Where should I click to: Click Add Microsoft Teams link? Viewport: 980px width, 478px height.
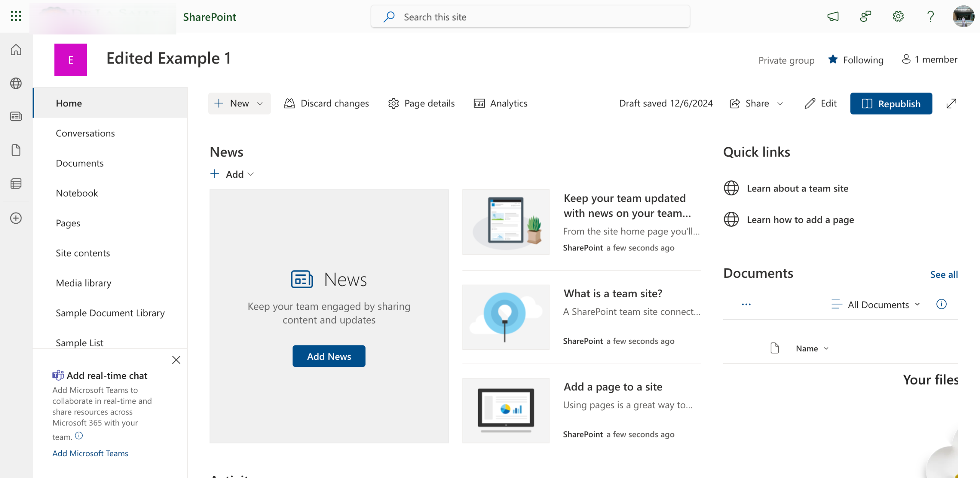coord(90,453)
